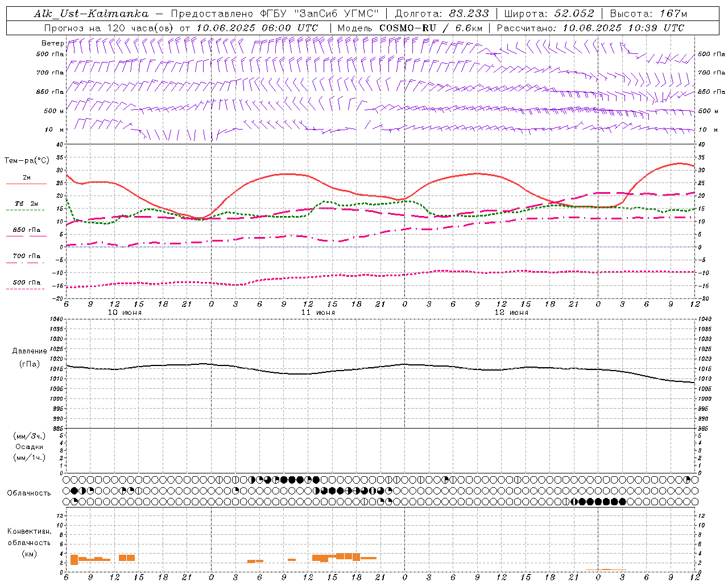Click the Облачность cloud cover label

pyautogui.click(x=29, y=493)
